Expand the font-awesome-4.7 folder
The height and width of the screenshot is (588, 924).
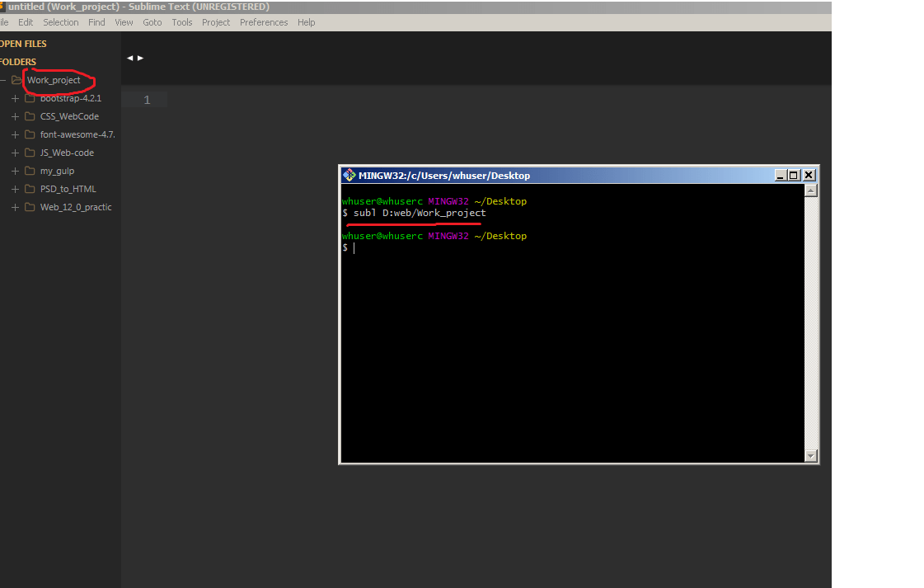click(x=16, y=135)
